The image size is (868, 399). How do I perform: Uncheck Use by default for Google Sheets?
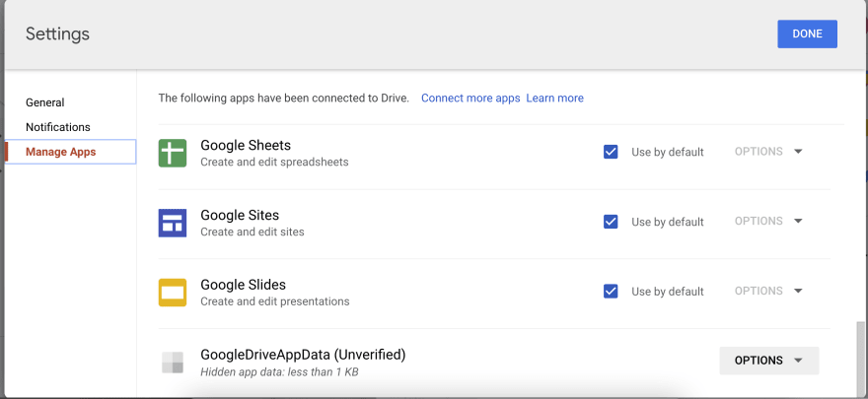click(x=611, y=152)
